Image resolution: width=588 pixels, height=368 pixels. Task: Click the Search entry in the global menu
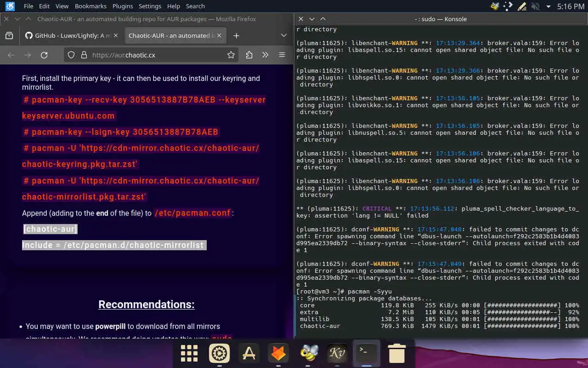point(195,6)
